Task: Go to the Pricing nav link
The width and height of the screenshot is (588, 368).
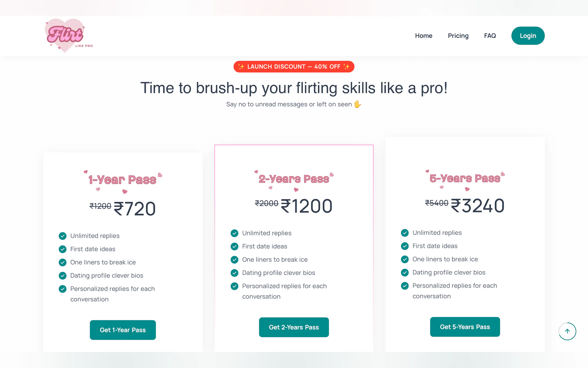Action: click(458, 36)
